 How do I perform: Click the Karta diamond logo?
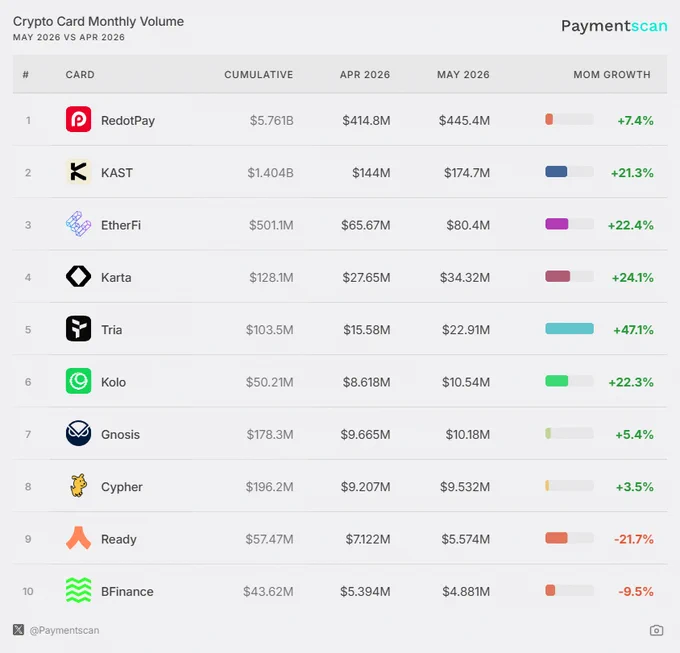tap(78, 277)
